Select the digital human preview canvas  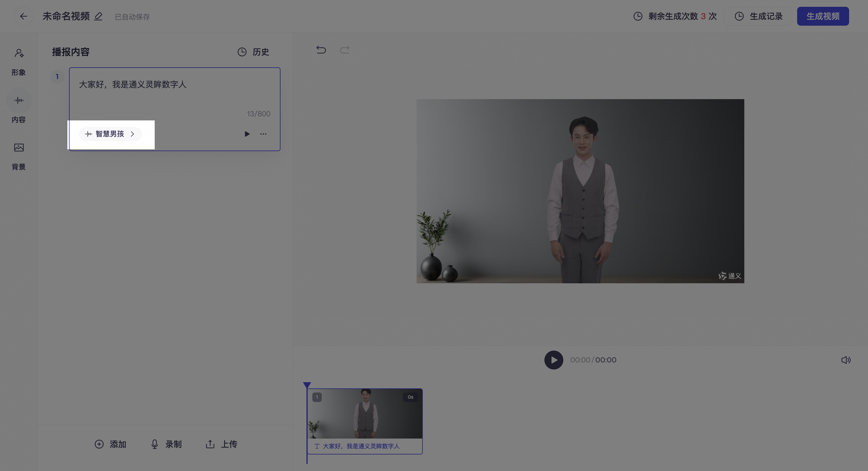[580, 191]
